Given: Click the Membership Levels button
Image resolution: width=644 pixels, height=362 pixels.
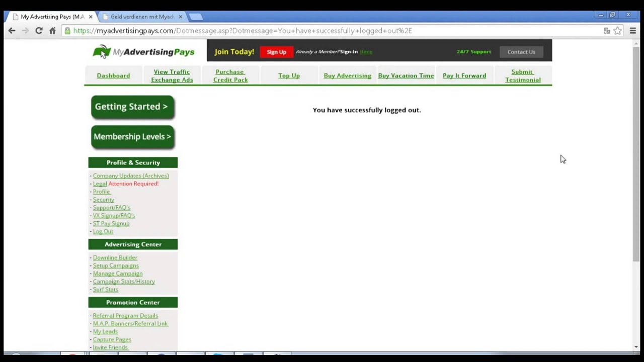Looking at the screenshot, I should click(x=132, y=137).
